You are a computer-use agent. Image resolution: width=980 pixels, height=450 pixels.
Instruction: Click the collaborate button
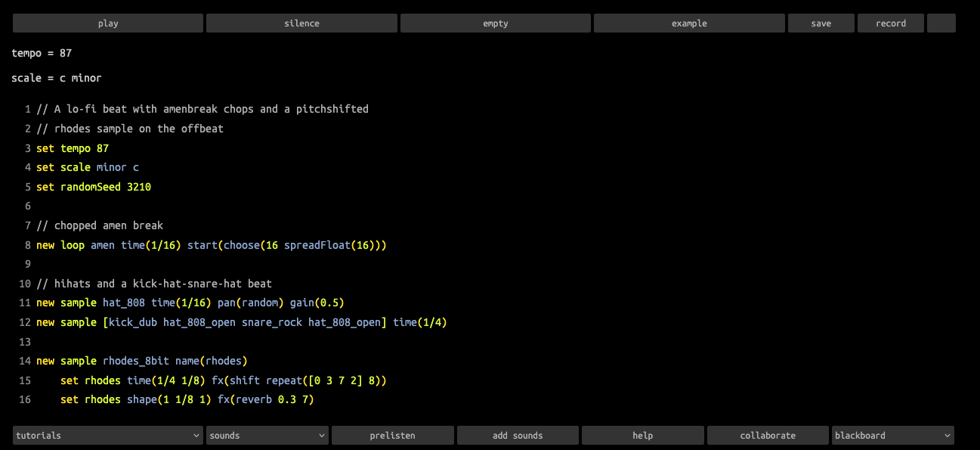coord(768,435)
